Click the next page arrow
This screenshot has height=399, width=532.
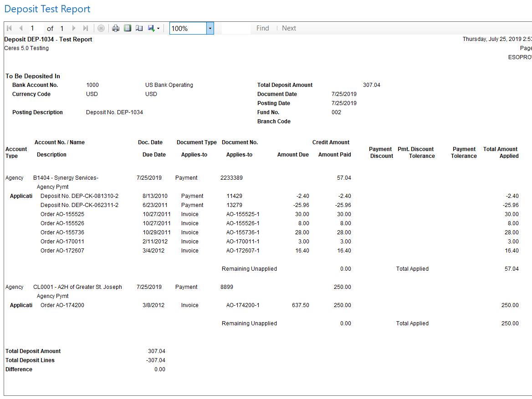tap(74, 28)
